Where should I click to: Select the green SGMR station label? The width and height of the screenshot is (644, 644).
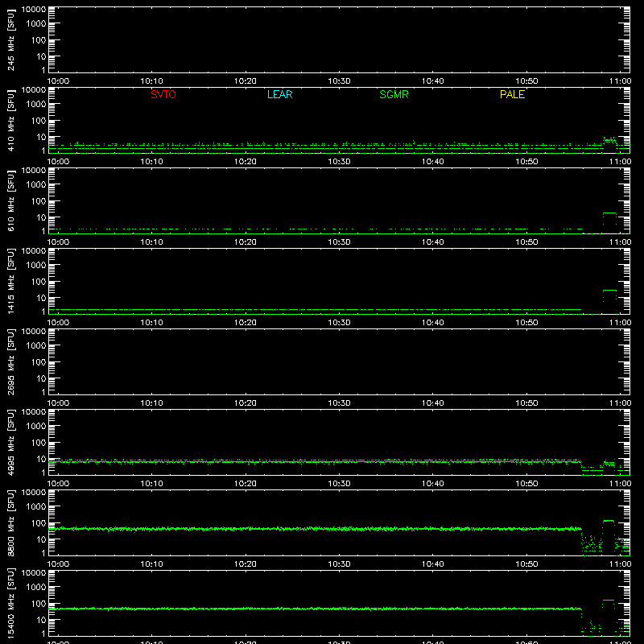394,94
